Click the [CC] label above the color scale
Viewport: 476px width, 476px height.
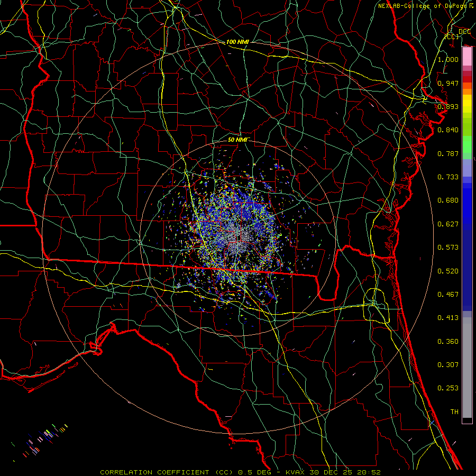click(452, 36)
